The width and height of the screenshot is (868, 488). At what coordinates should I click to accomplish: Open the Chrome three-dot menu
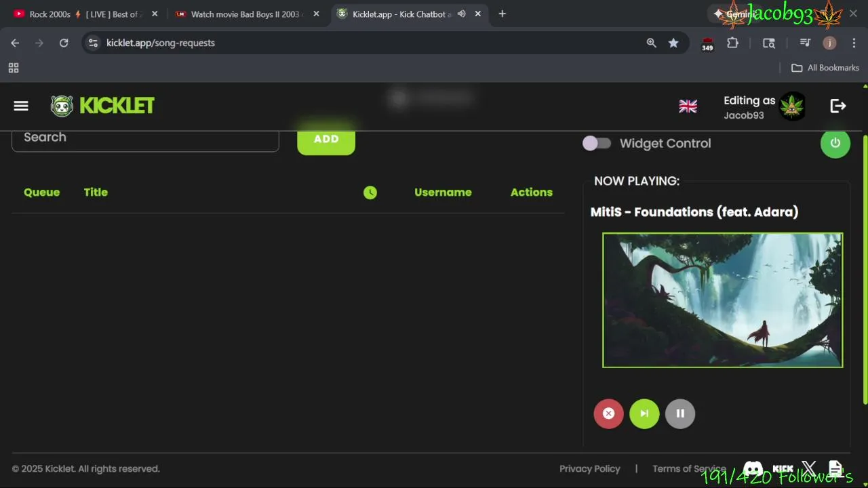click(x=854, y=43)
